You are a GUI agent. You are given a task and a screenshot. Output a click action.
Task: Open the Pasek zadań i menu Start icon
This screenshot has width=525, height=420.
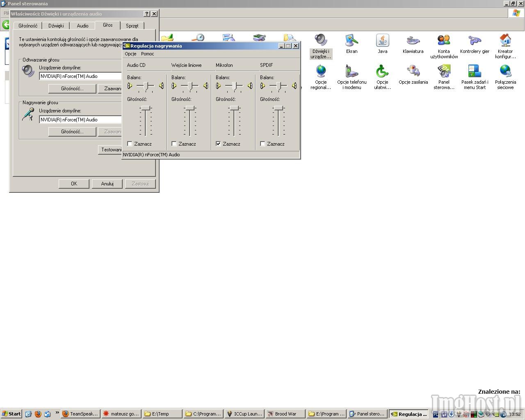click(475, 71)
